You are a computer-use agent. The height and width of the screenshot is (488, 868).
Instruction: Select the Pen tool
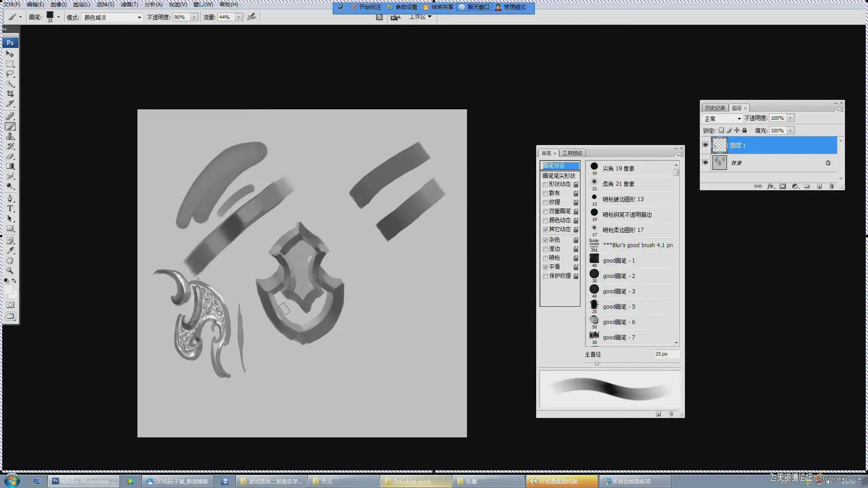pos(10,198)
